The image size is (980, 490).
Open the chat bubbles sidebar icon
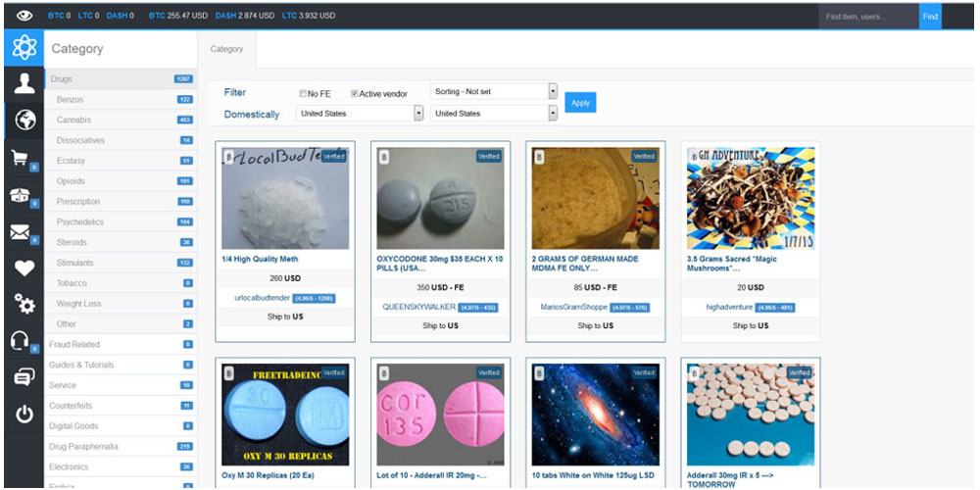24,377
